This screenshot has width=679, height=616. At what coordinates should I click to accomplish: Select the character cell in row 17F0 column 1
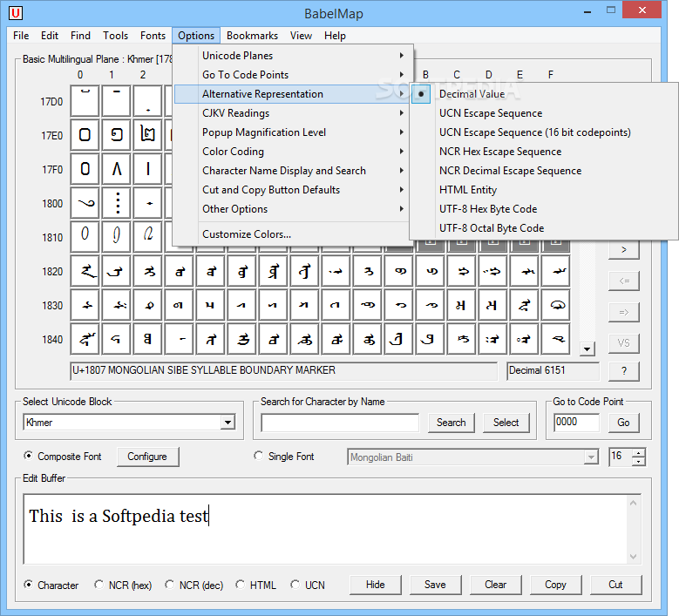116,169
